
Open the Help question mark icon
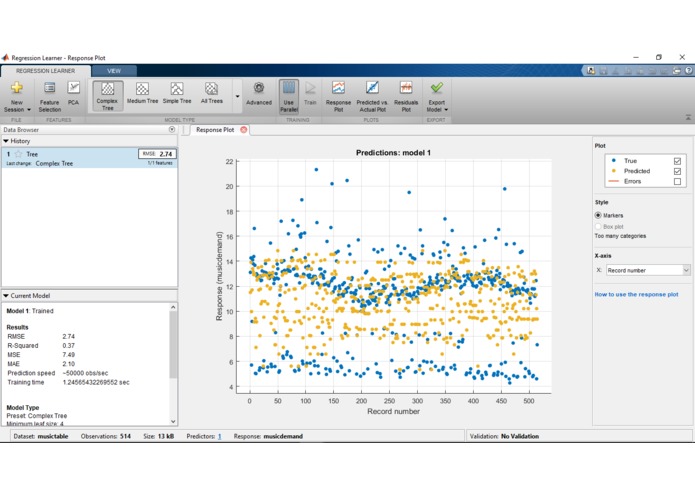tap(688, 70)
